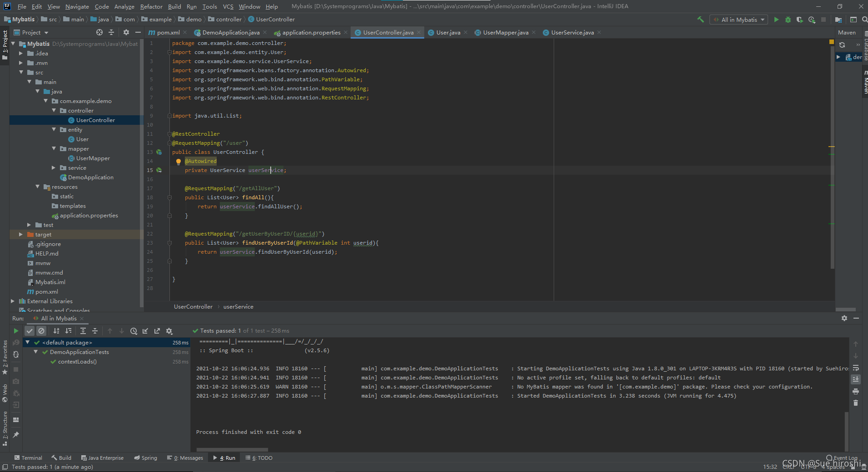
Task: Collapse all in the Project panel header
Action: [111, 32]
